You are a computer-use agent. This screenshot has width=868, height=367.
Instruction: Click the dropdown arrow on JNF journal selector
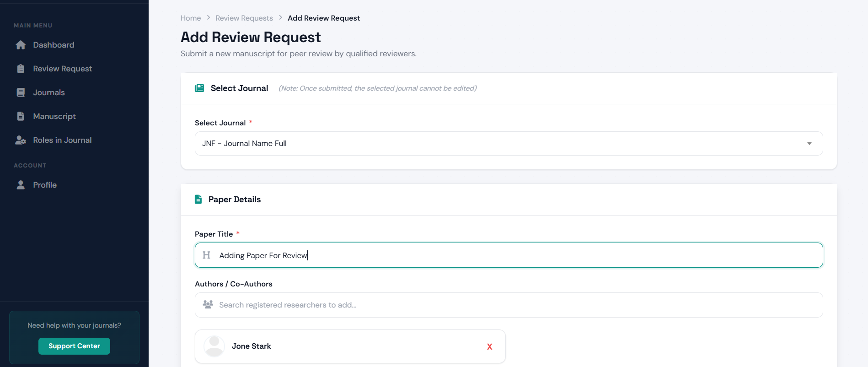point(809,144)
